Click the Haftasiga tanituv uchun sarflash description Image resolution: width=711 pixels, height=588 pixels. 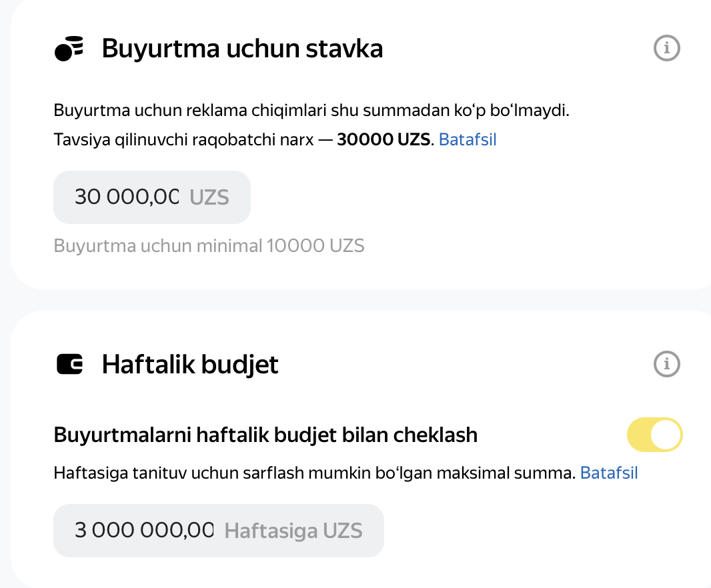315,473
